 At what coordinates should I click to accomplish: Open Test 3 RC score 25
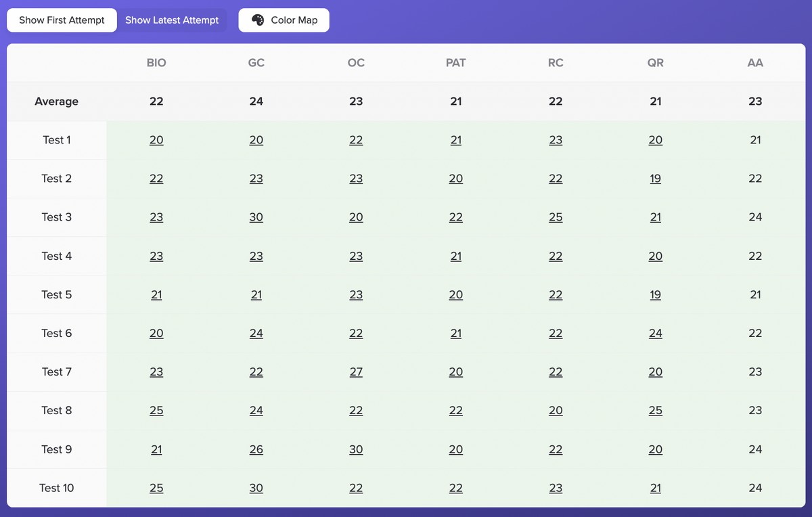pyautogui.click(x=556, y=217)
